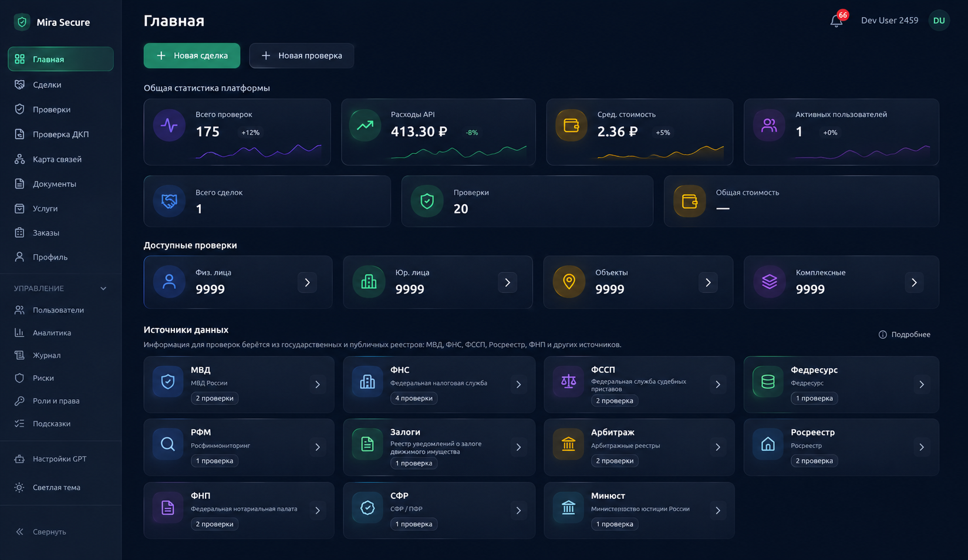The height and width of the screenshot is (560, 968).
Task: Click the Росреестр house icon
Action: coord(768,444)
